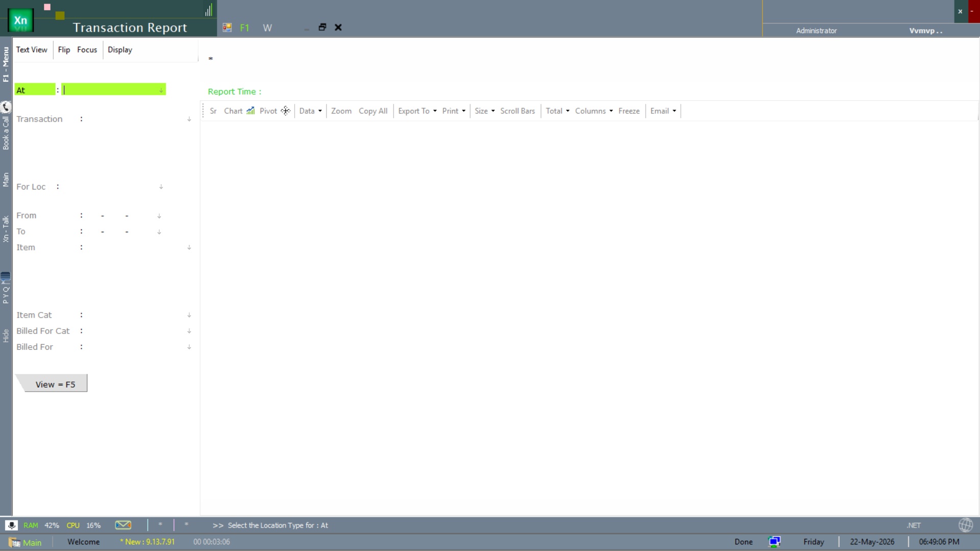Screen dimensions: 980x551
Task: Click the Hide sidebar tab
Action: pyautogui.click(x=6, y=336)
